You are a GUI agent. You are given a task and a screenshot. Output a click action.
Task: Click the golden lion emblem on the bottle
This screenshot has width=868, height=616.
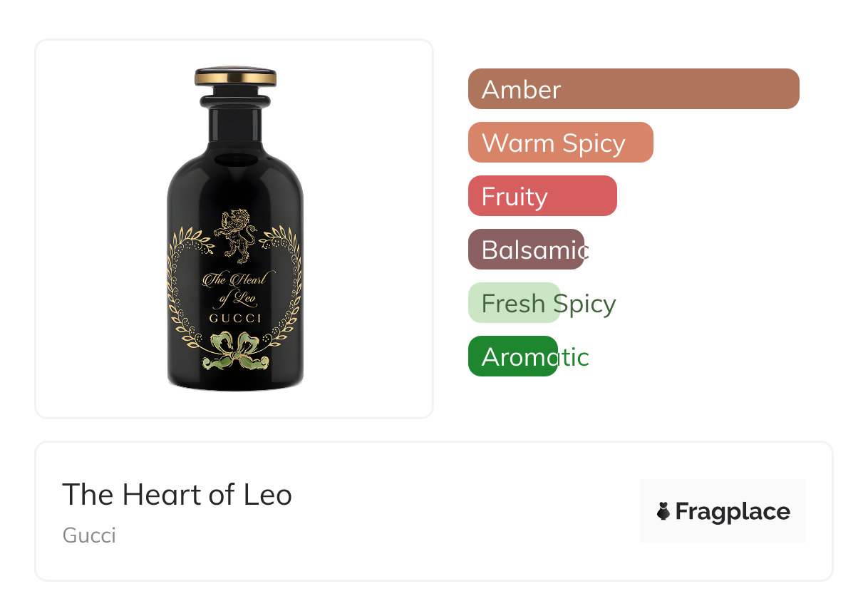coord(235,235)
